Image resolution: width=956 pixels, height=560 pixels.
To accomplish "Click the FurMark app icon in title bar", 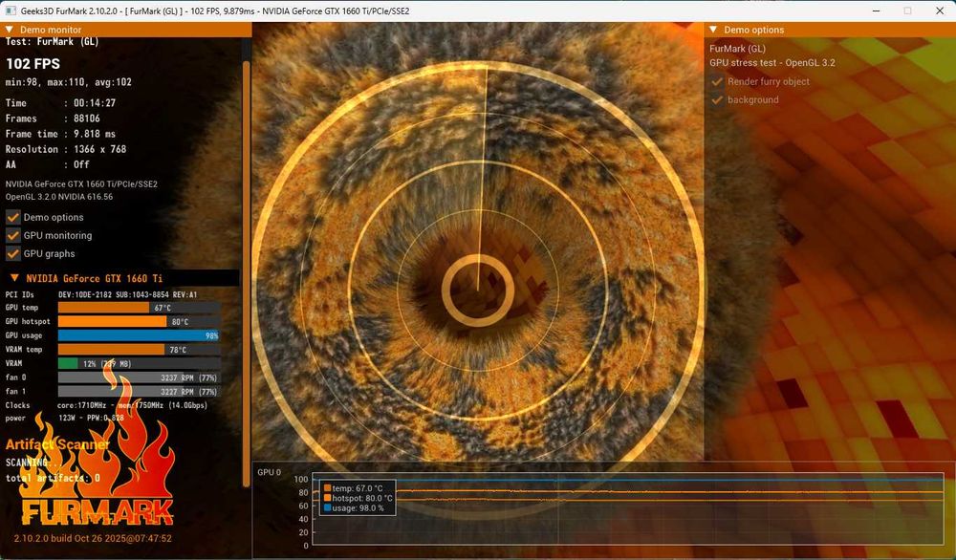I will (10, 11).
